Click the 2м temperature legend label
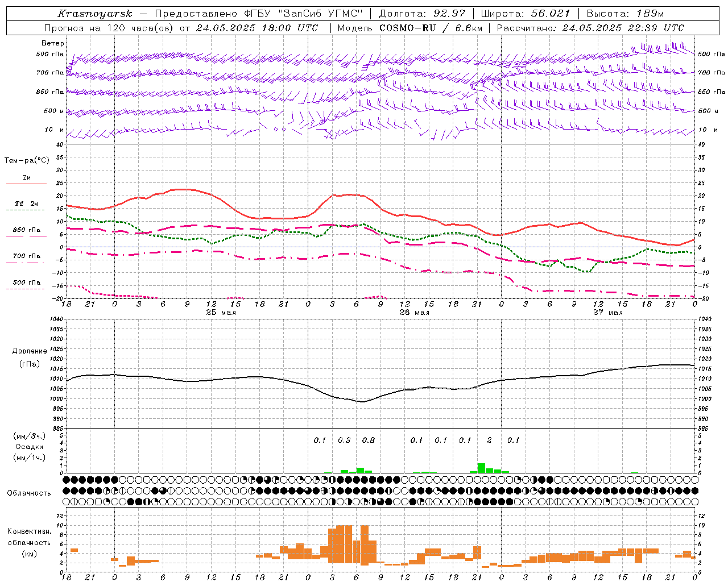 [27, 178]
